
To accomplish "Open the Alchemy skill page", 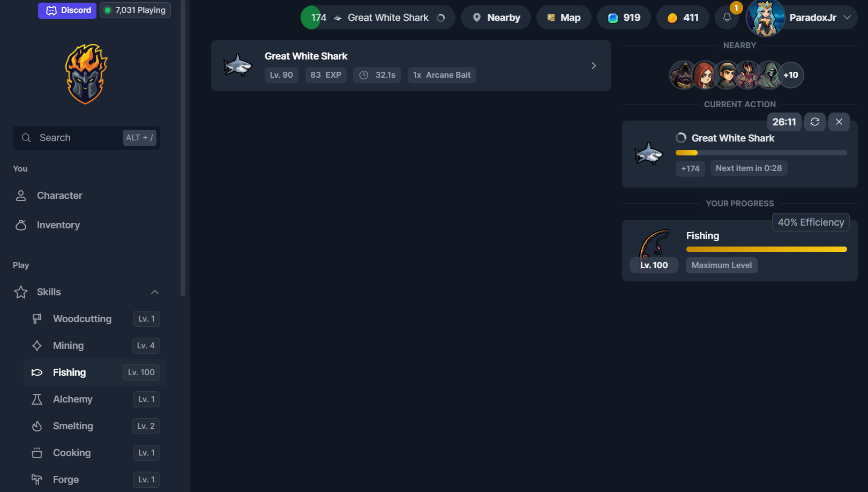I will point(73,399).
